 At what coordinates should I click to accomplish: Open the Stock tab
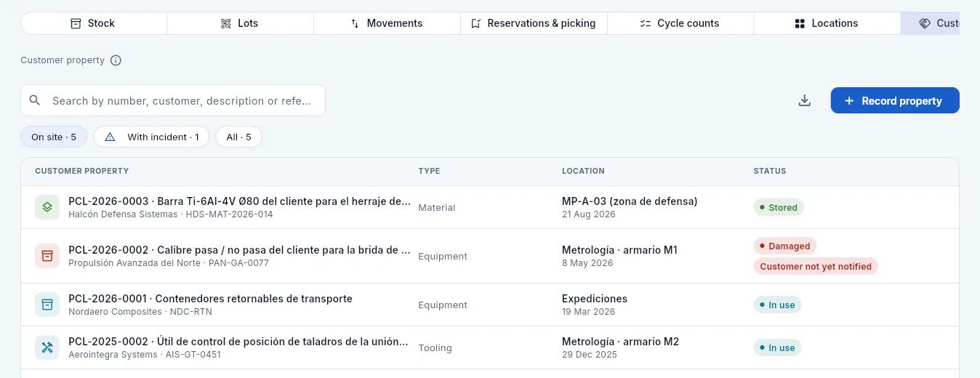(94, 23)
